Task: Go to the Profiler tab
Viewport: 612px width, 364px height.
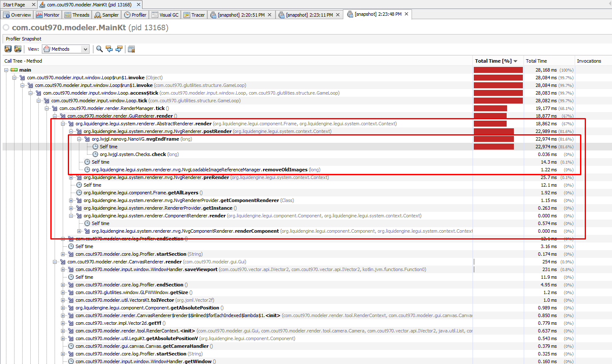Action: [x=135, y=15]
